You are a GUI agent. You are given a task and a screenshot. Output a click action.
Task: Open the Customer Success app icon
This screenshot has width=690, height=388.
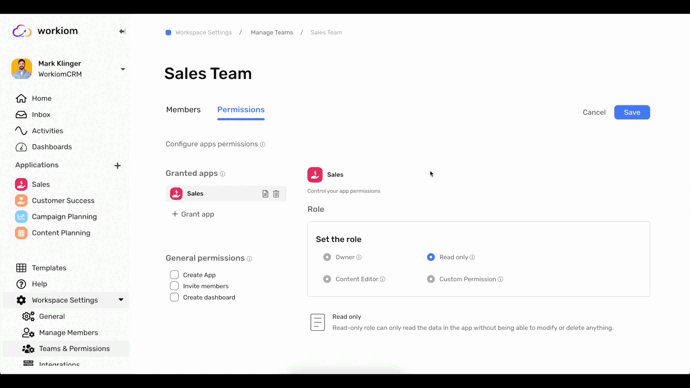click(21, 201)
